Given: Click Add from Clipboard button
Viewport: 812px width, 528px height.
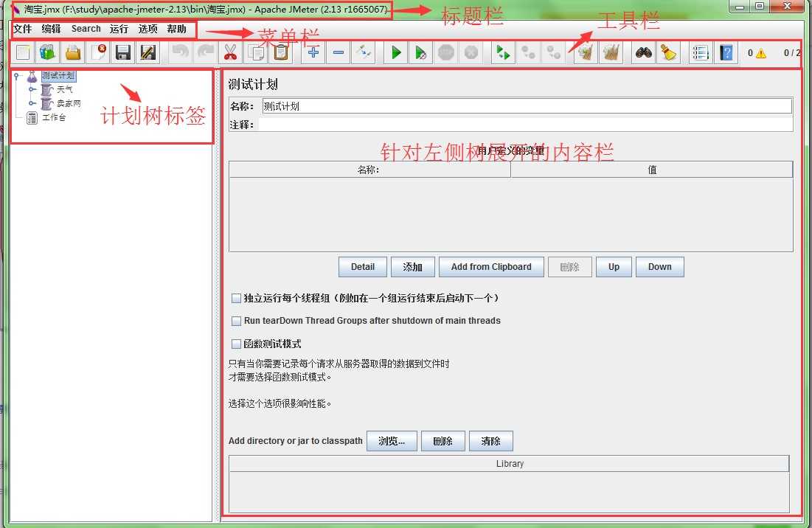Looking at the screenshot, I should [491, 267].
